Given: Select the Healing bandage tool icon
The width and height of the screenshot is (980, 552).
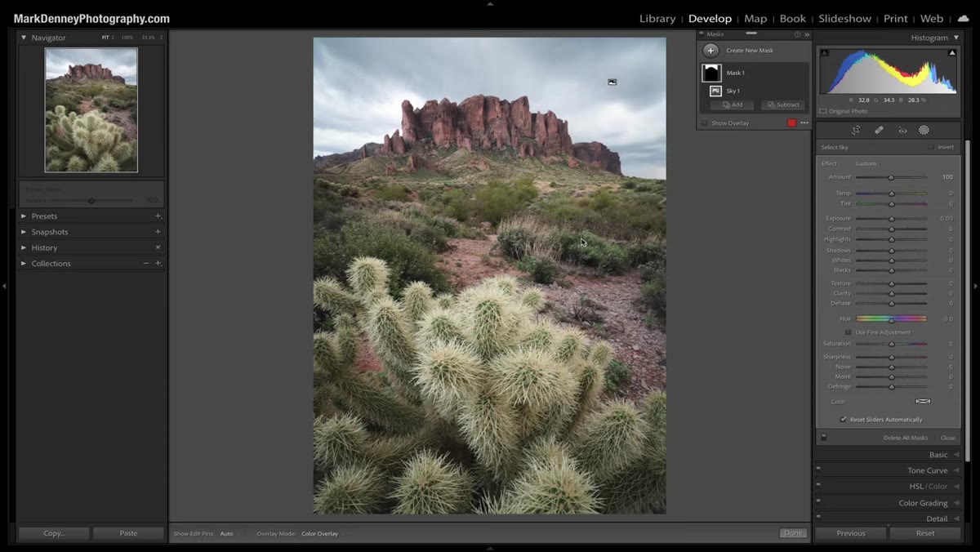Looking at the screenshot, I should [x=879, y=130].
